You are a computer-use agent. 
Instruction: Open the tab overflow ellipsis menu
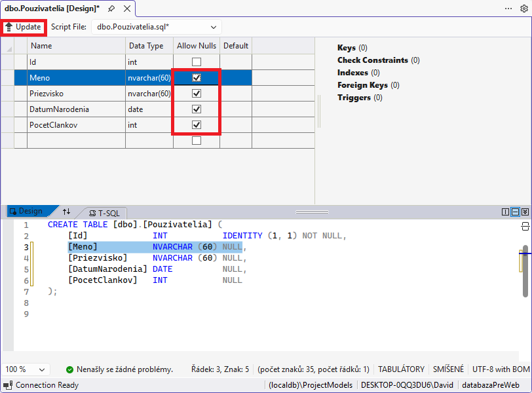[x=508, y=9]
